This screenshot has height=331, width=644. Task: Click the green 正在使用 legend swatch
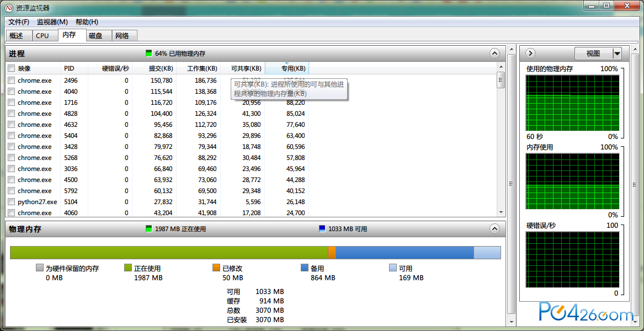[127, 268]
